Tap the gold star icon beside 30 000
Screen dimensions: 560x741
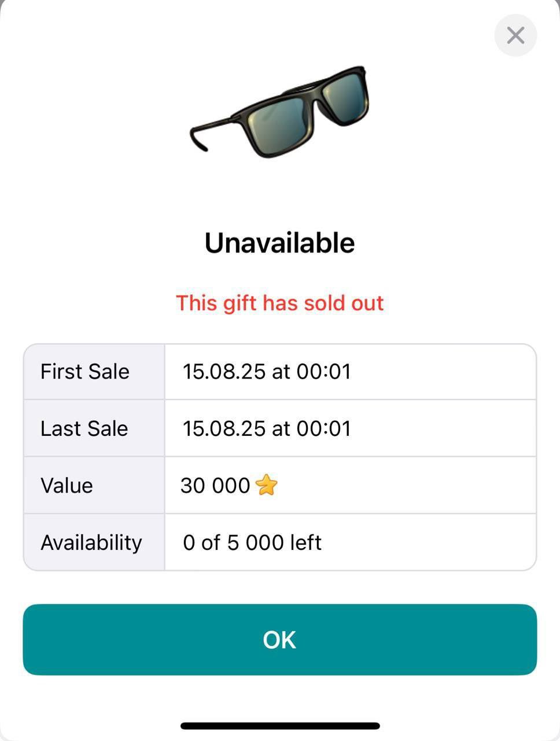coord(266,485)
